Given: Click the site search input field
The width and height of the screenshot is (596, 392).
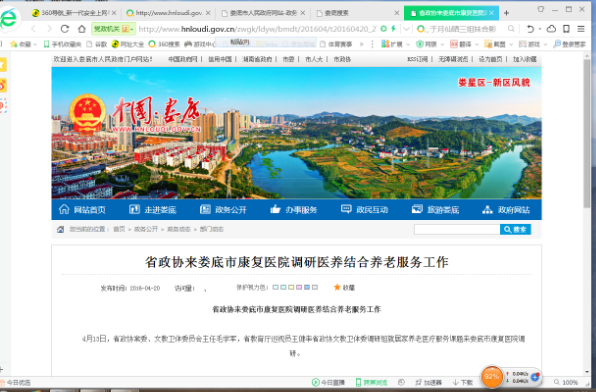Looking at the screenshot, I should [x=457, y=229].
